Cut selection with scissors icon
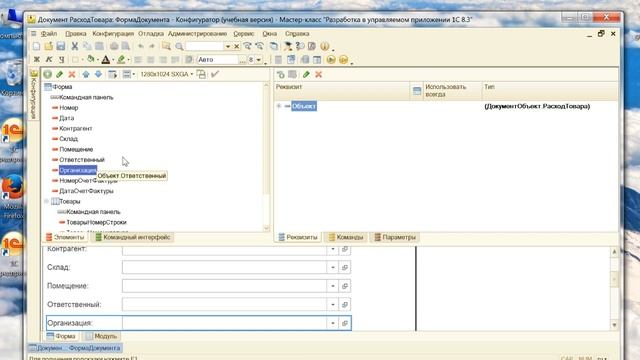 coord(75,47)
